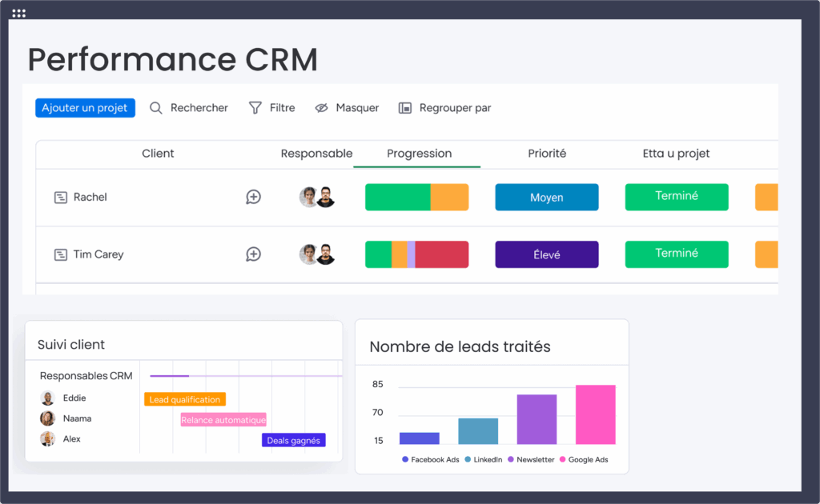Viewport: 820px width, 504px height.
Task: Open the Regrouper par option
Action: tap(455, 108)
